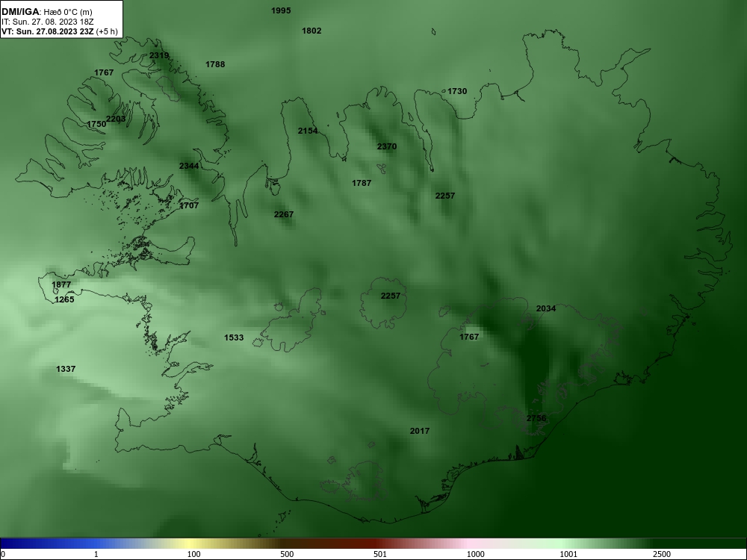Click the legend label 500

point(287,554)
